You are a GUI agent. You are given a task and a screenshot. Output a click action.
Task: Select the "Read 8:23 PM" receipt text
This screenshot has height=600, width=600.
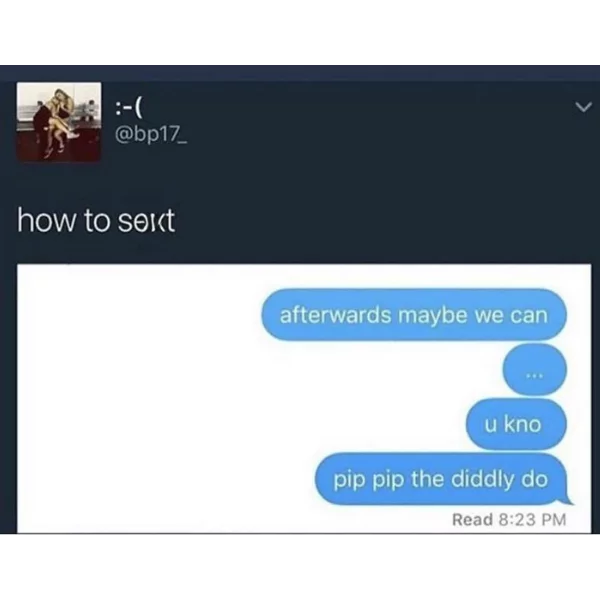click(x=509, y=519)
